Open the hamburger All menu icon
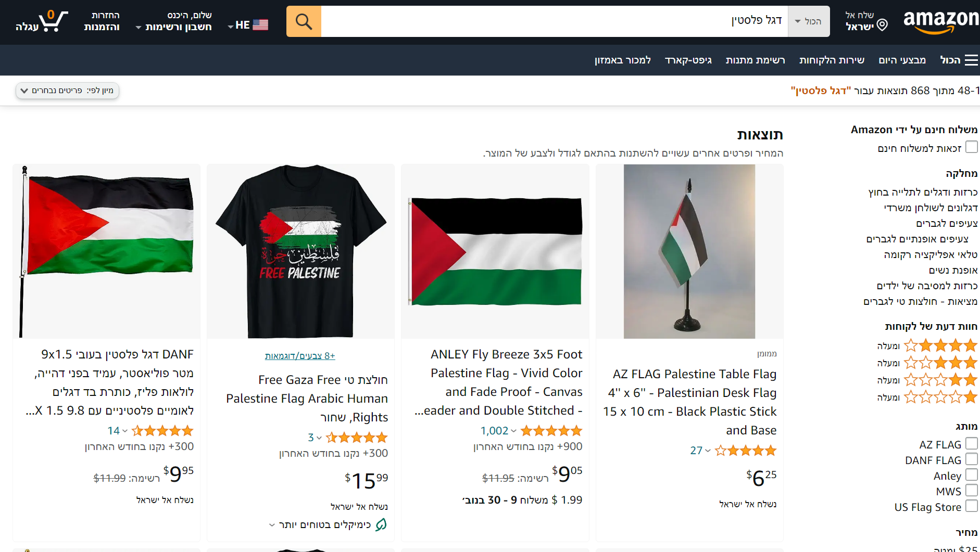Viewport: 980px width, 552px height. pos(971,60)
